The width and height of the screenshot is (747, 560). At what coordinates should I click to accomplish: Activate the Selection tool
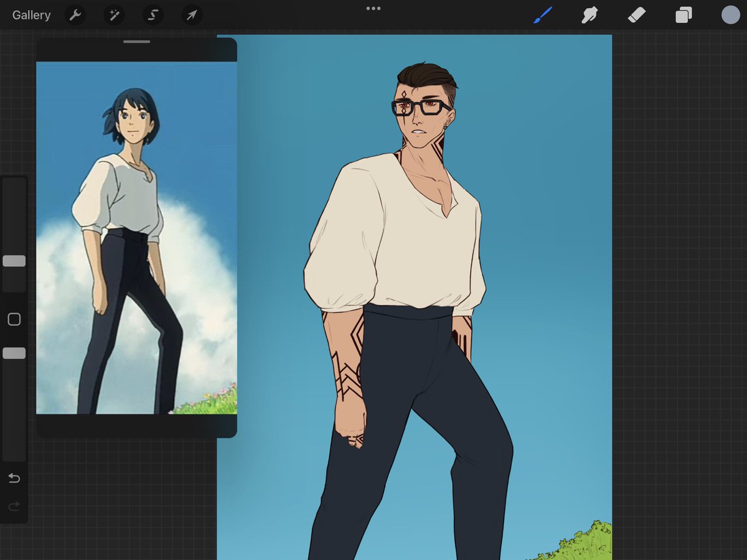pyautogui.click(x=153, y=15)
